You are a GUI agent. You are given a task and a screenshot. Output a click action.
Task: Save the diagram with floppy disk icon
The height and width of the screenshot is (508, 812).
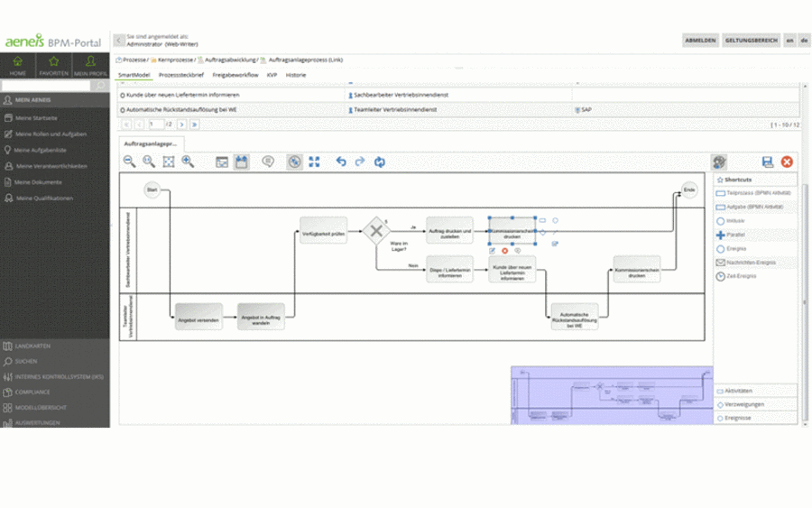point(768,162)
